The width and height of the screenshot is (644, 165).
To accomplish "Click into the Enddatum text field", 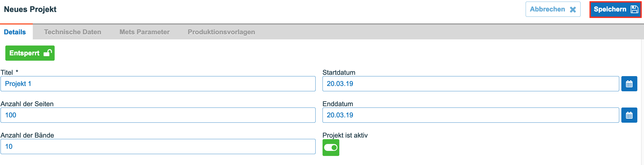I will click(471, 115).
